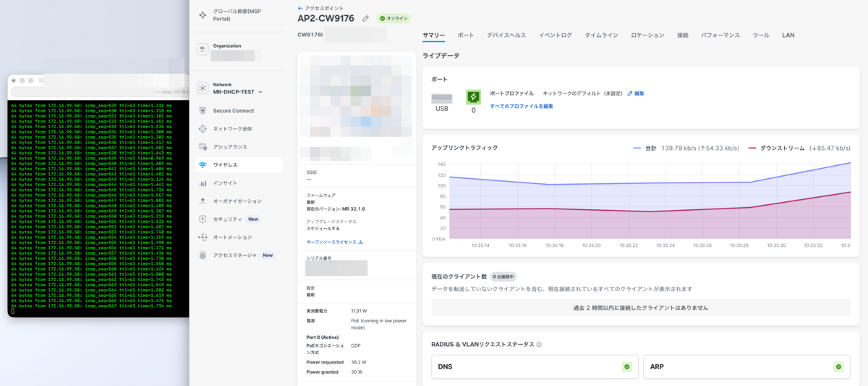The image size is (868, 386).
Task: Switch to the サマリー tab
Action: (x=434, y=35)
